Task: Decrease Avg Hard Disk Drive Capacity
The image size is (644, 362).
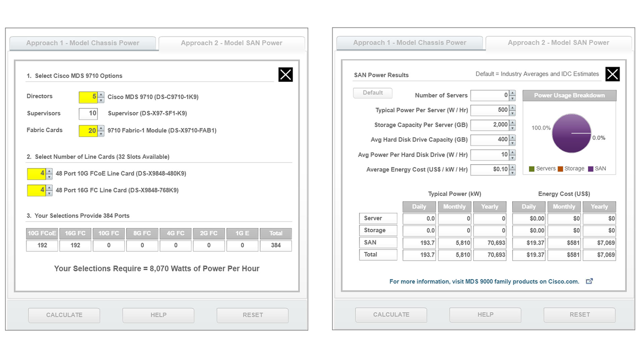Action: (x=513, y=143)
